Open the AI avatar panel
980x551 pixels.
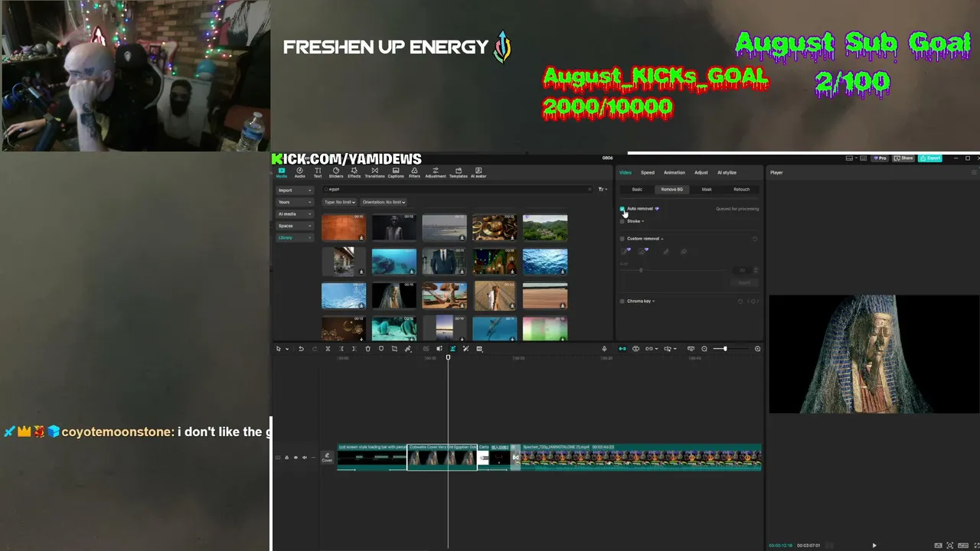tap(479, 172)
